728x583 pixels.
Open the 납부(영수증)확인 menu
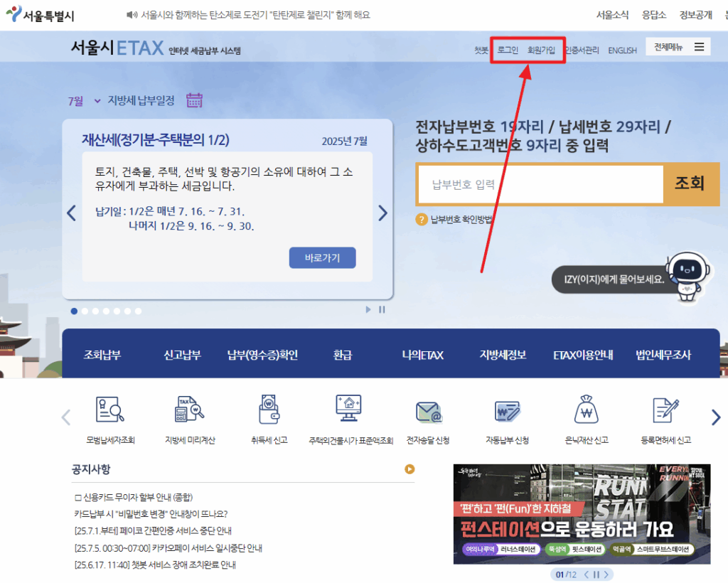[262, 355]
